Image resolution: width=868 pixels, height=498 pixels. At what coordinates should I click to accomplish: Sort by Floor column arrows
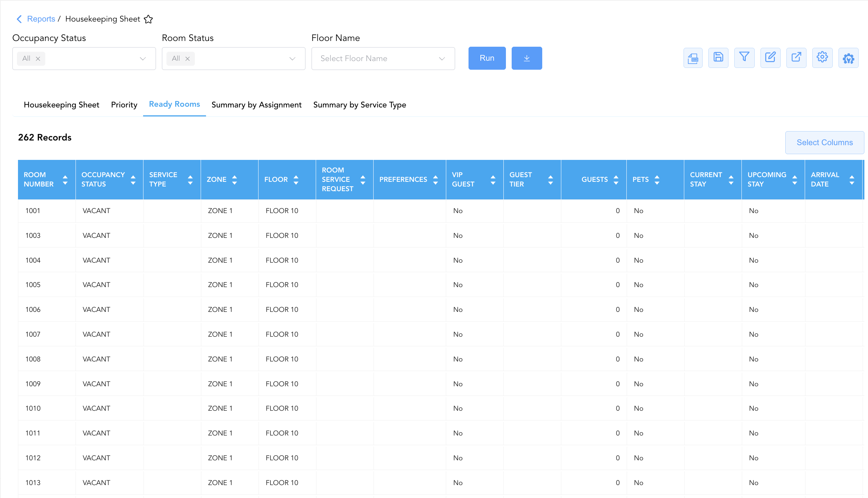296,180
